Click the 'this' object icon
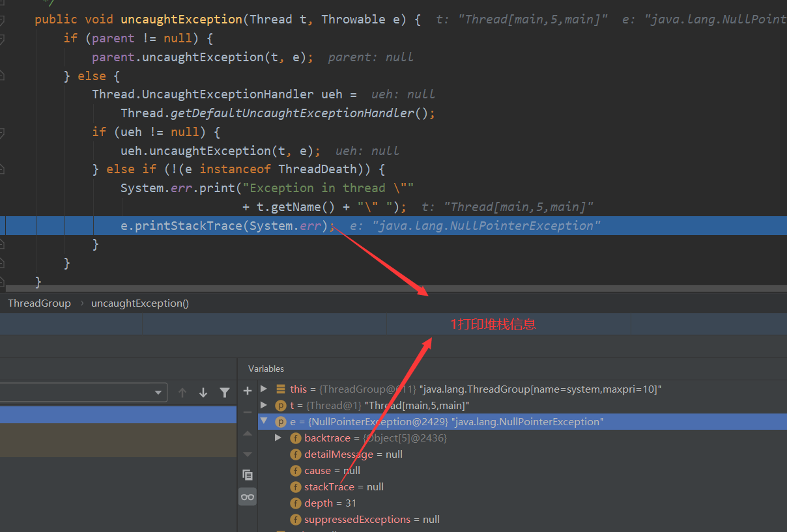This screenshot has width=787, height=532. pos(281,389)
